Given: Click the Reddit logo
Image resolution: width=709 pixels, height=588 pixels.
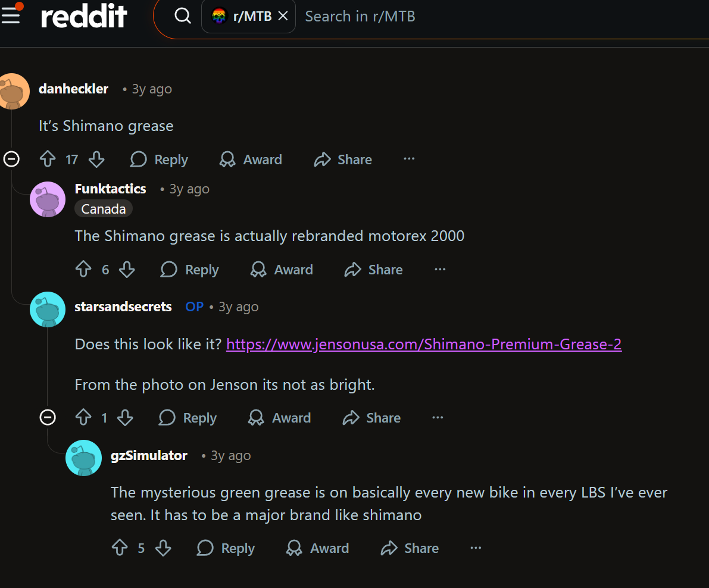Looking at the screenshot, I should pos(84,16).
